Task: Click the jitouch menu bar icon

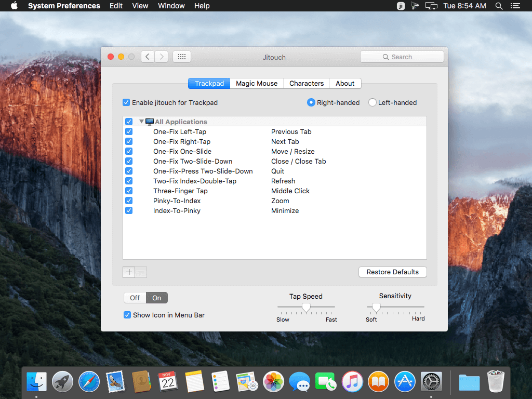Action: [401, 6]
